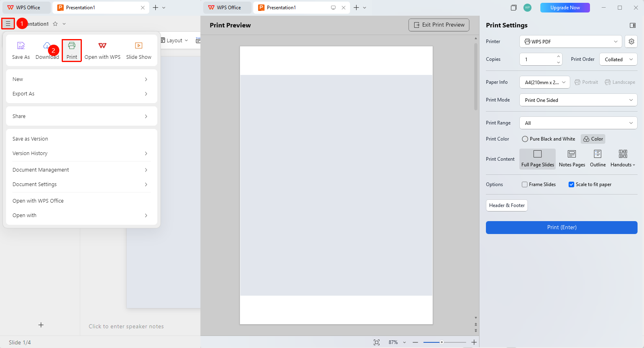Click the zoom slider handle
The height and width of the screenshot is (348, 644).
coord(442,342)
